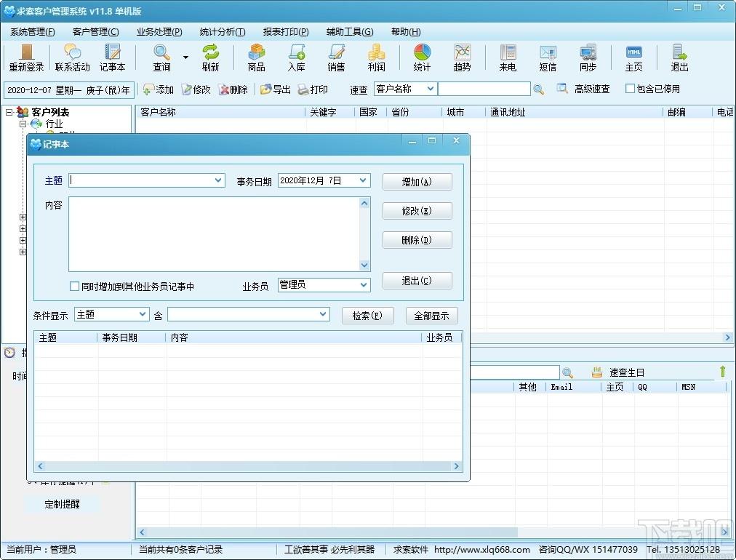Open the 条件显示 主题 dropdown
This screenshot has width=736, height=560.
pos(143,314)
